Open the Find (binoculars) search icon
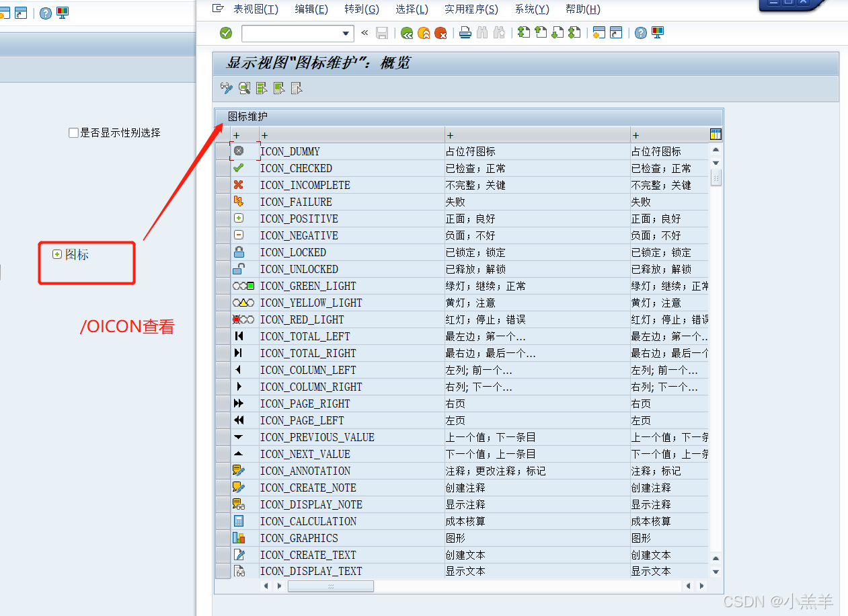 tap(482, 32)
